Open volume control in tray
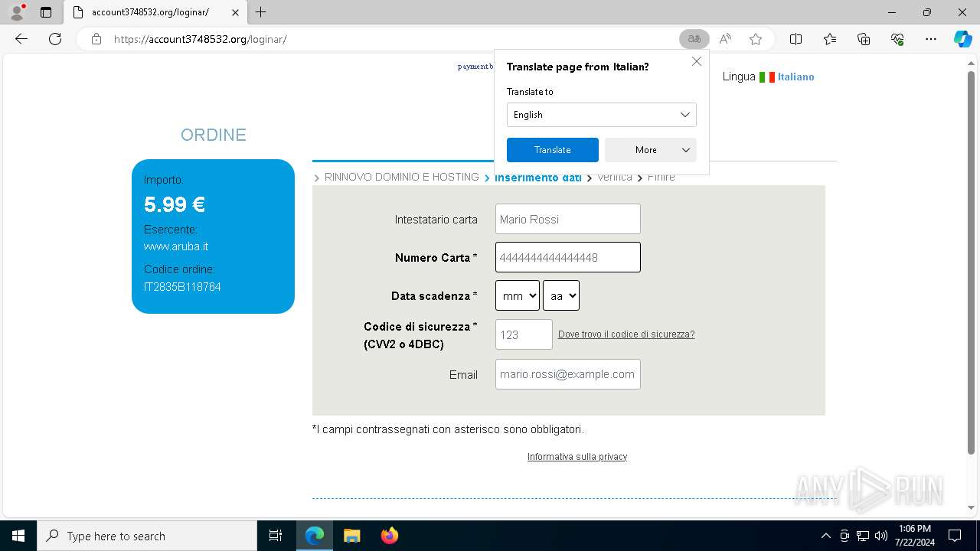Viewport: 980px width, 551px height. click(880, 536)
